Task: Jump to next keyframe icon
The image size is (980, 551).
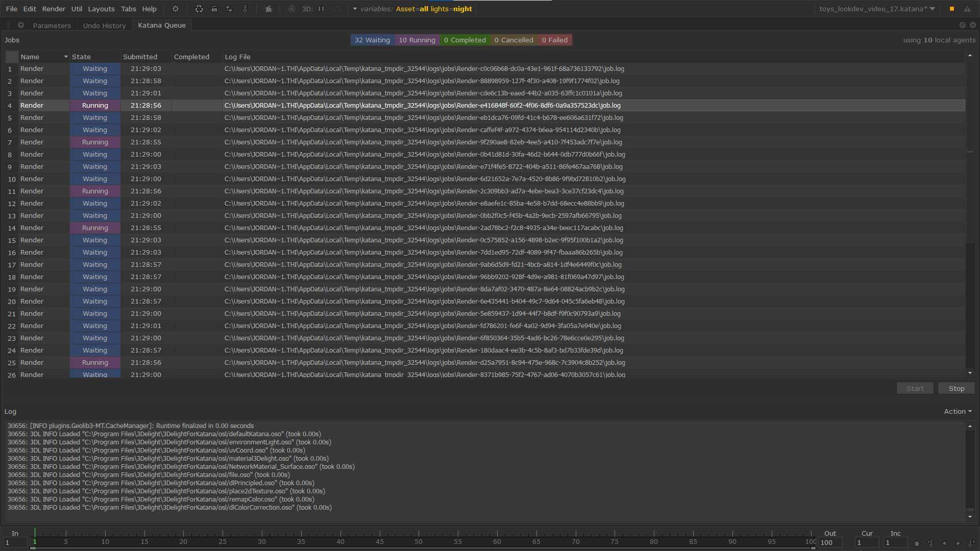Action: 971,543
